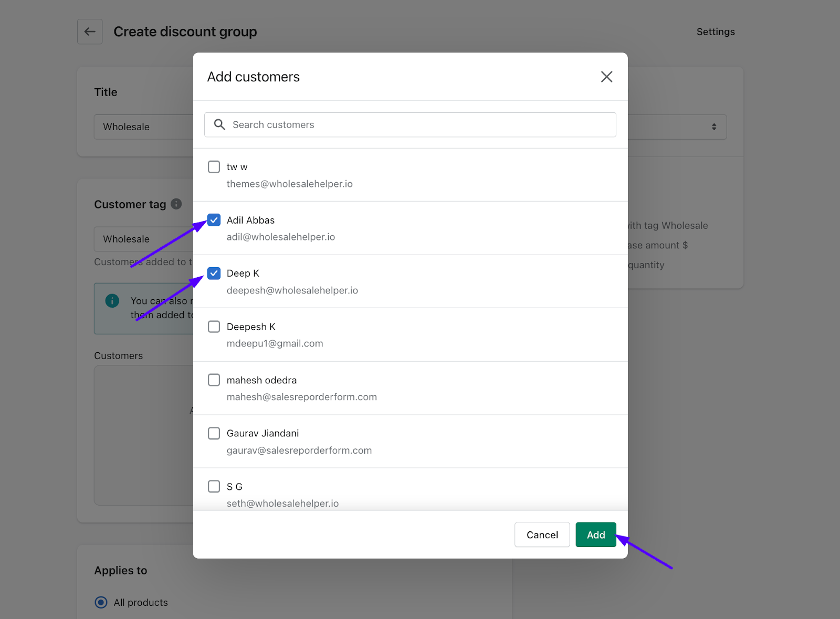Click the Deepesh K name
This screenshot has height=619, width=840.
251,327
